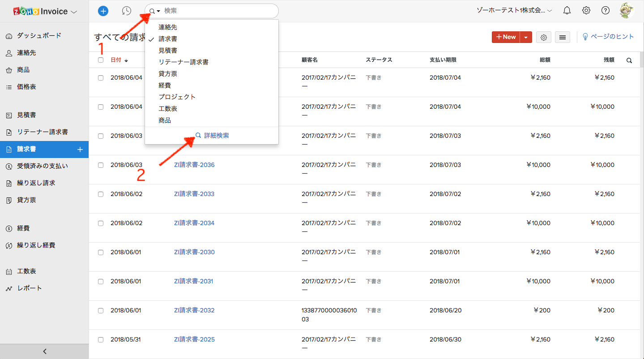Select checkbox for row ZI請求書-2030
Viewport: 644px width, 359px height.
pos(101,252)
